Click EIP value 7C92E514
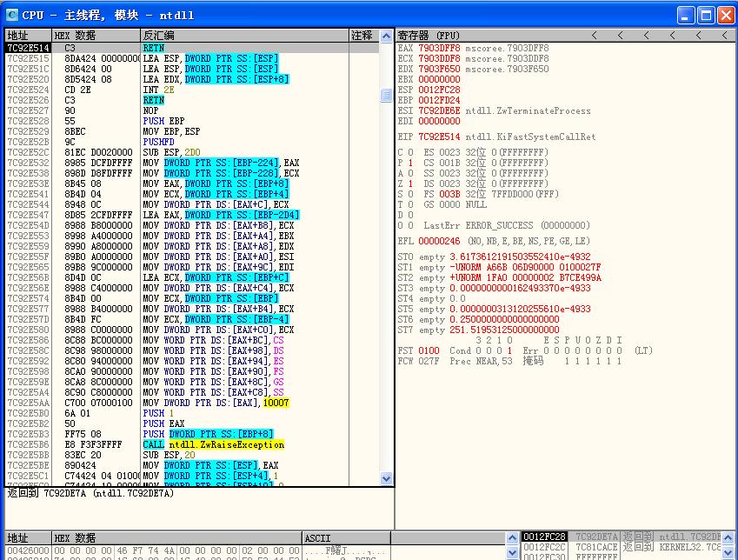The width and height of the screenshot is (738, 560). pos(439,137)
